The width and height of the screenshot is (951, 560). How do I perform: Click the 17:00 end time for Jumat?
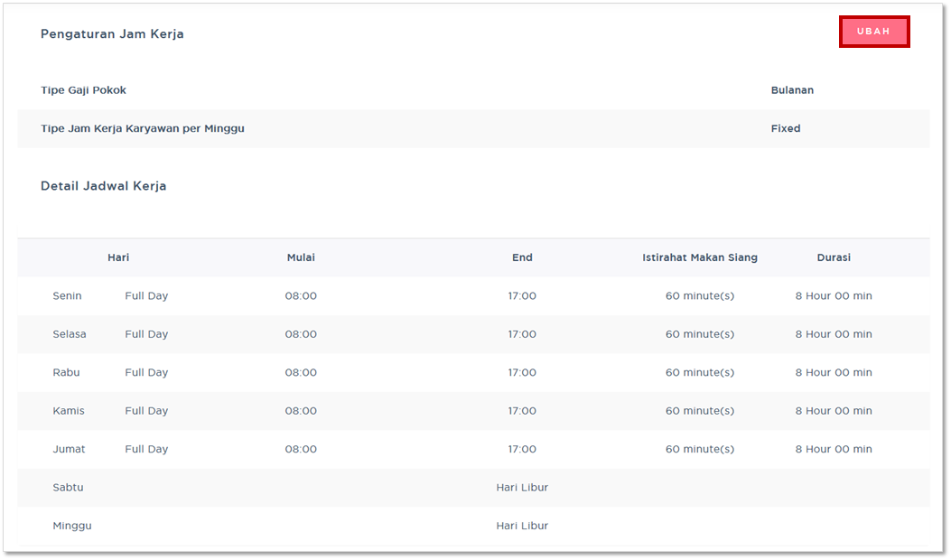pos(522,449)
